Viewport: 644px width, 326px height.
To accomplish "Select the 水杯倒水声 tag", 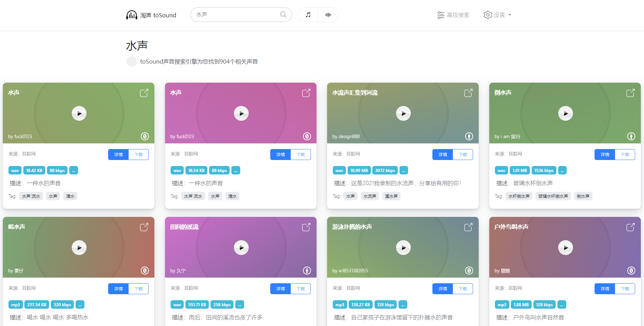I will click(x=519, y=196).
